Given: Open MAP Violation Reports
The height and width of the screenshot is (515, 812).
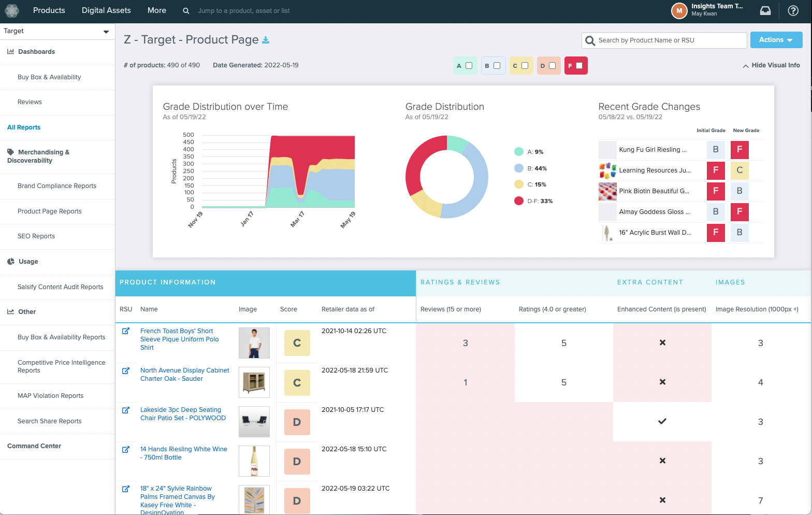Looking at the screenshot, I should (50, 396).
